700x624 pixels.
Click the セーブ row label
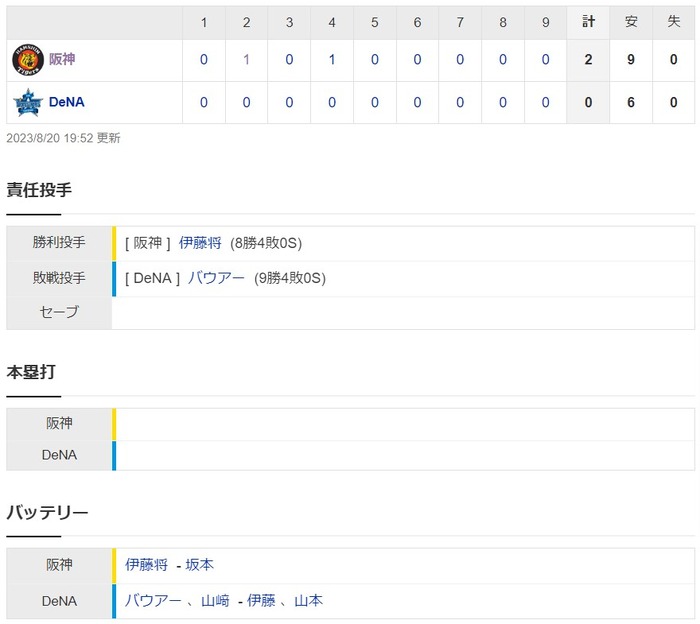coord(59,313)
